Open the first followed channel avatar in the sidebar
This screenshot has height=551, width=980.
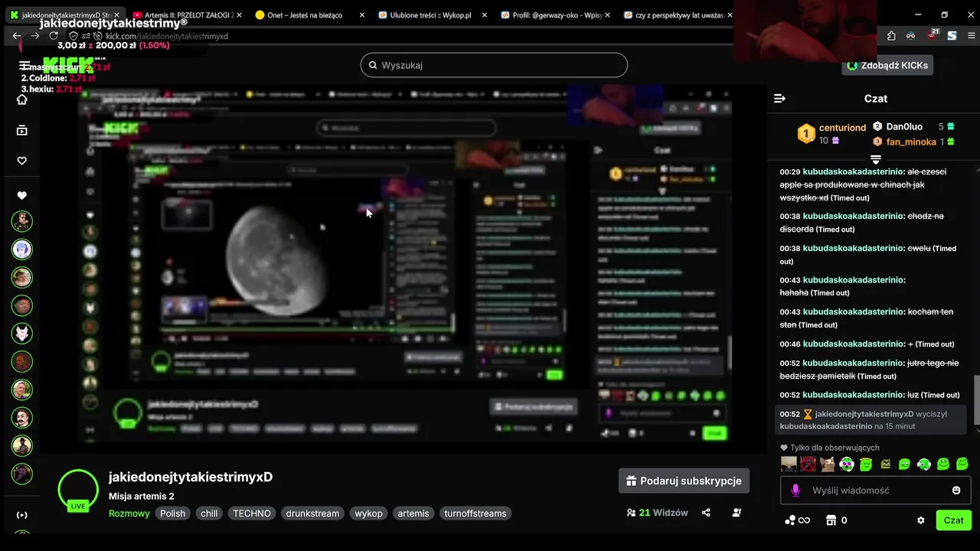click(x=22, y=221)
